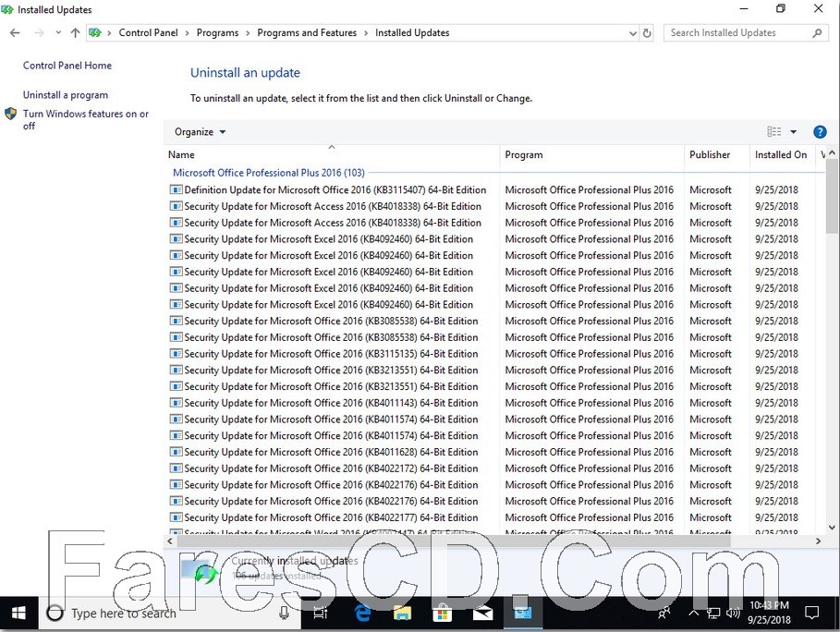Screen dimensions: 840x632
Task: Open Turn Windows features on or off
Action: [x=86, y=119]
